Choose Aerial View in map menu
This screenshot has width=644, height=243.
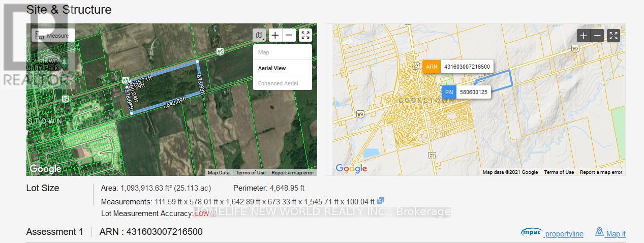pyautogui.click(x=272, y=68)
